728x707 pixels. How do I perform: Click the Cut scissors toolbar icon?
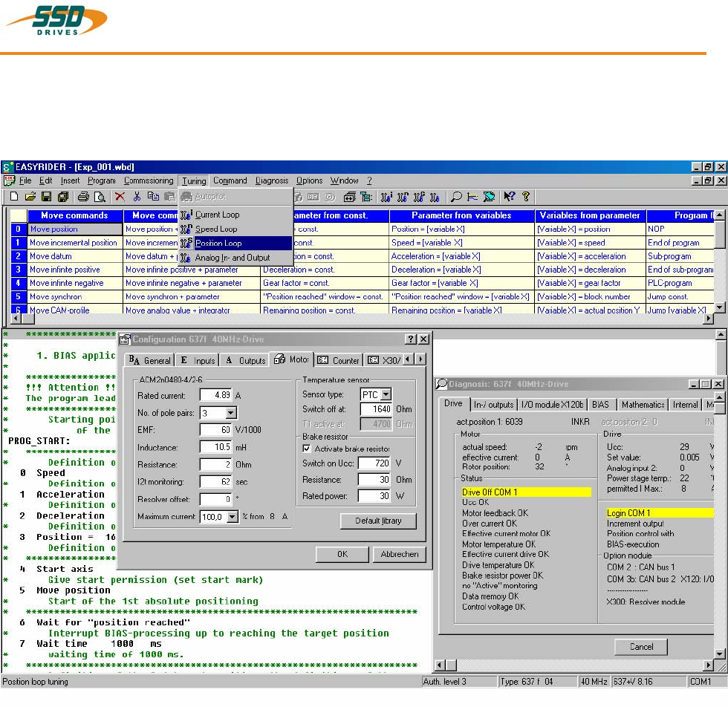click(x=137, y=197)
